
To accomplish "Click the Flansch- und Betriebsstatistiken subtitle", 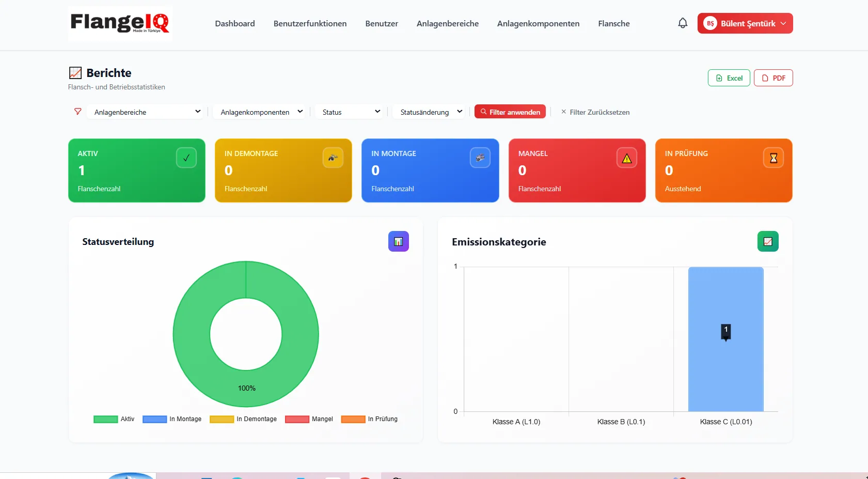I will [x=117, y=87].
